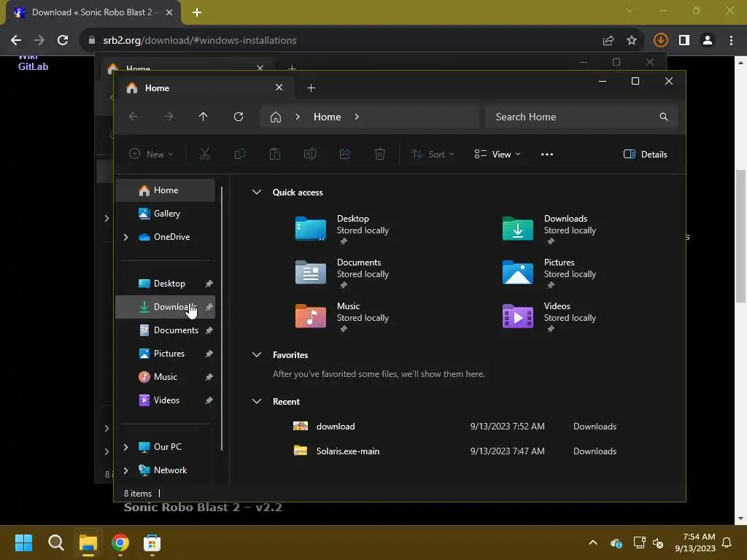Go back in File Explorer navigation
This screenshot has width=747, height=560.
pyautogui.click(x=133, y=117)
